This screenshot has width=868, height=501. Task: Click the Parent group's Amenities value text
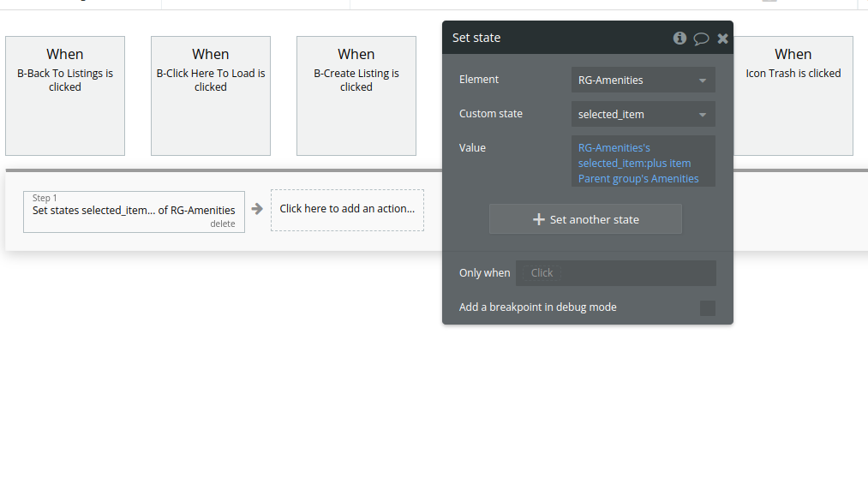click(x=638, y=179)
